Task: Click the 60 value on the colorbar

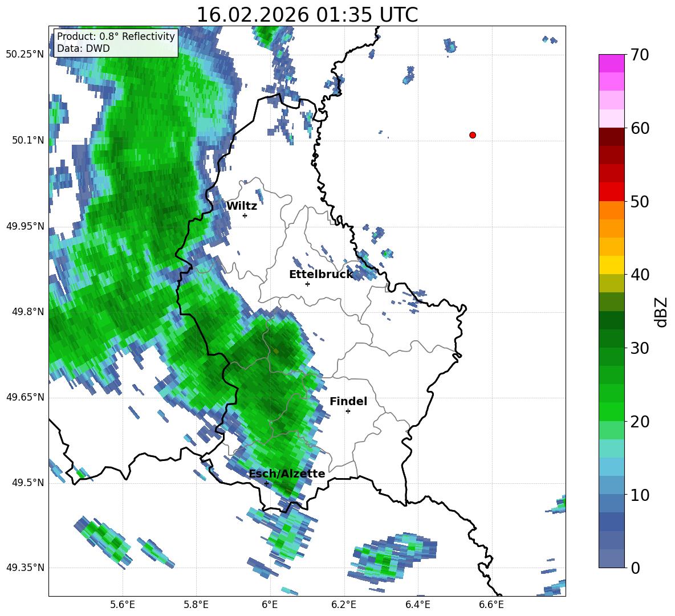Action: [640, 128]
